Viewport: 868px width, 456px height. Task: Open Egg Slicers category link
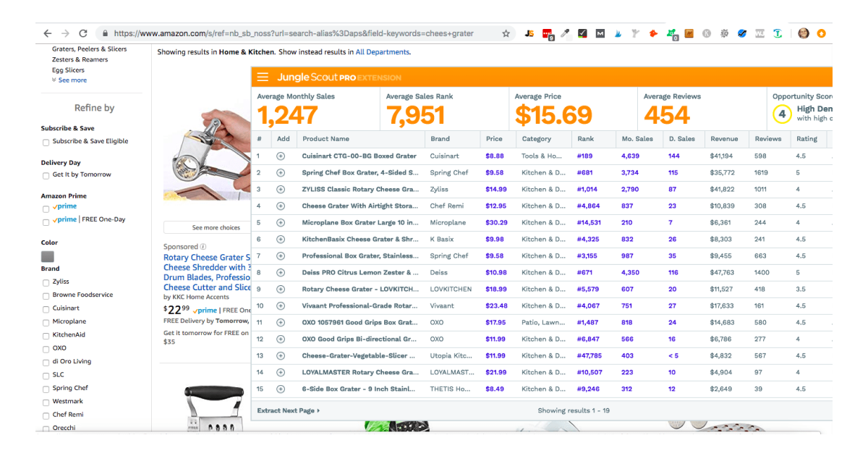(68, 70)
